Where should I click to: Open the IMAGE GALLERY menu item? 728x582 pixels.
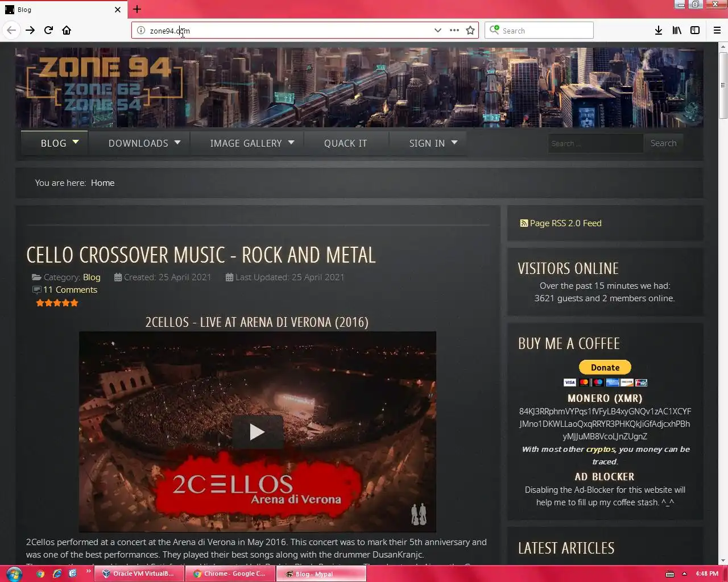coord(246,143)
